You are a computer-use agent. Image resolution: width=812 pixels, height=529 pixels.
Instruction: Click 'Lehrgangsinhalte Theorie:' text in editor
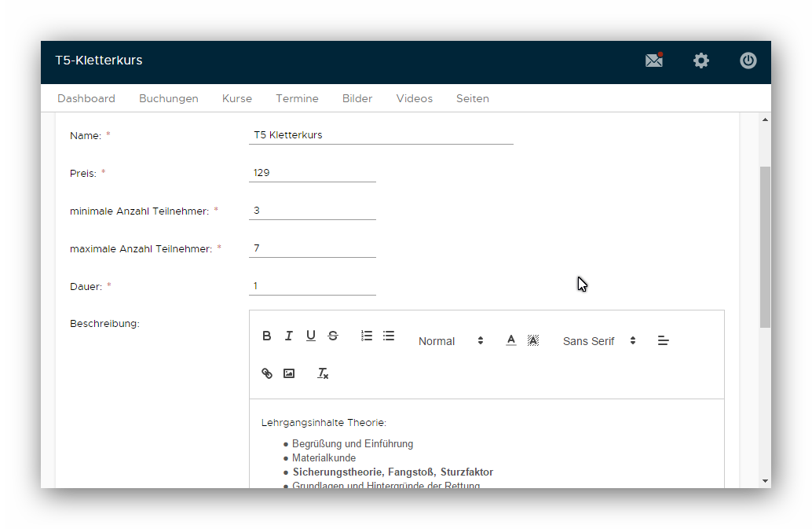324,423
